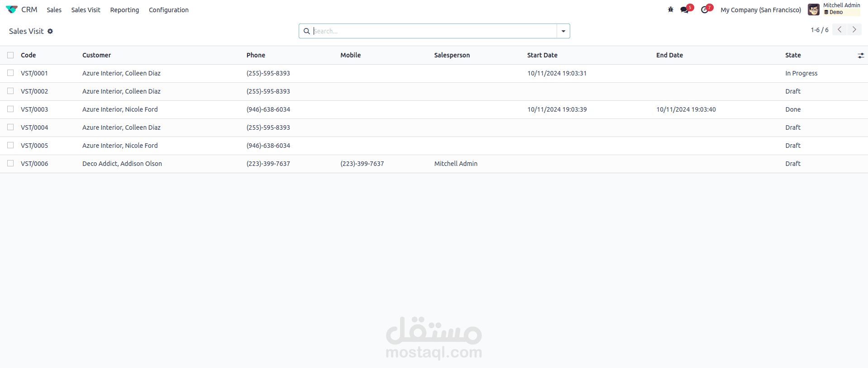
Task: Open record VST/0005
Action: (x=34, y=146)
